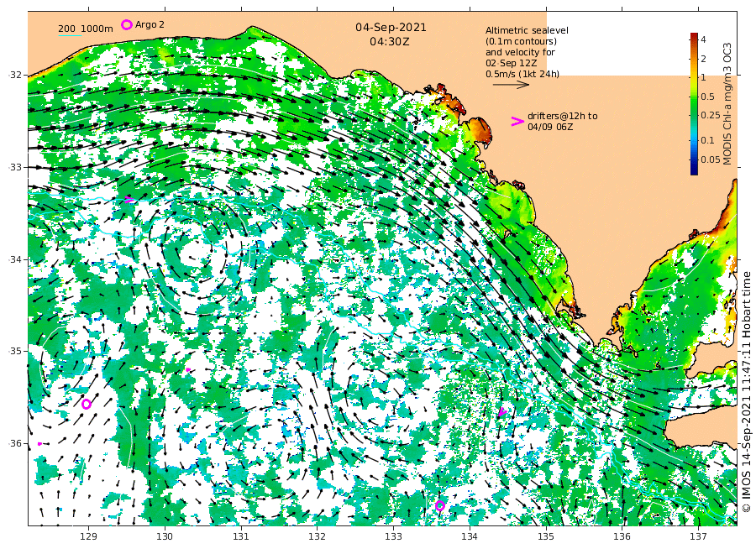Click the '04-Sep-2021' date title

coord(391,28)
